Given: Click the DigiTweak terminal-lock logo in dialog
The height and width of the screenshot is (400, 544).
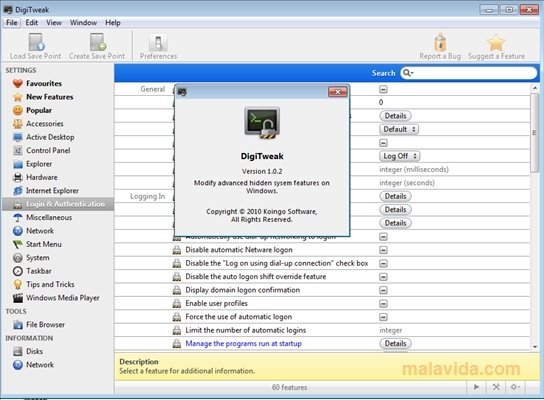Looking at the screenshot, I should click(x=262, y=123).
